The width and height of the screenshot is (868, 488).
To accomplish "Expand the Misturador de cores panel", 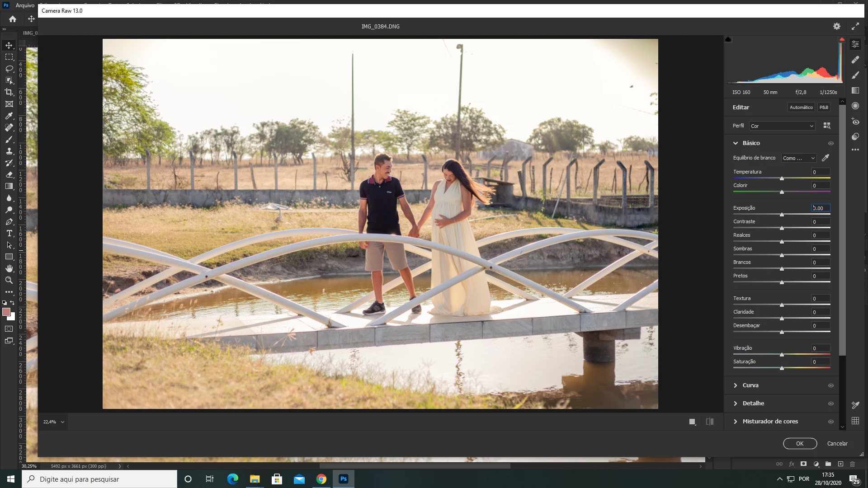I will 770,422.
